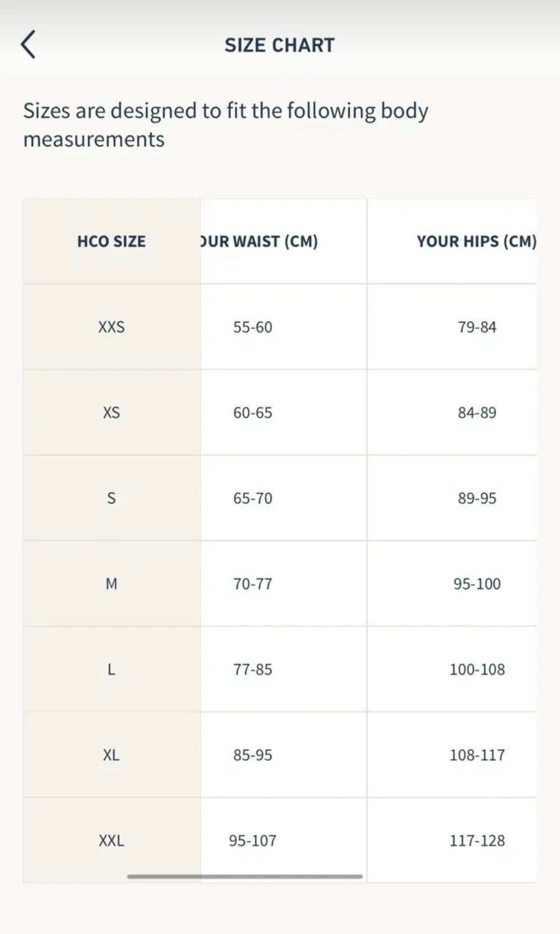Screen dimensions: 560x934
Task: Select the 70-77 waist measurement cell
Action: coord(253,584)
